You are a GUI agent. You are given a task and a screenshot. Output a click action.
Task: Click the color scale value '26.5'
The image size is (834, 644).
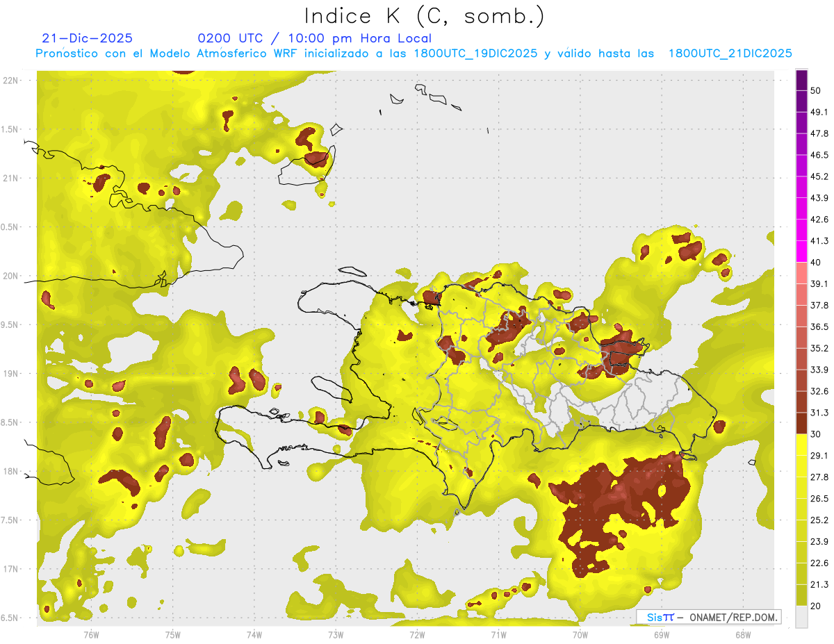(x=819, y=499)
